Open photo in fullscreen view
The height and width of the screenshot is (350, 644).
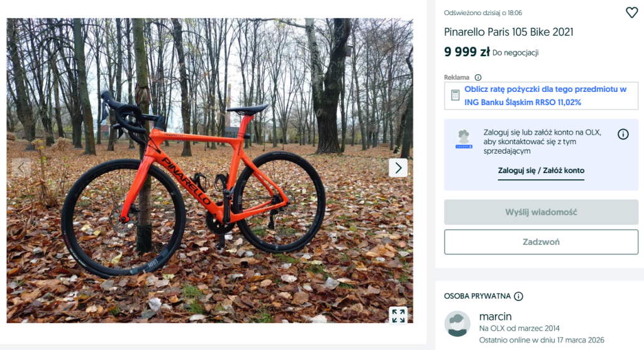point(397,315)
